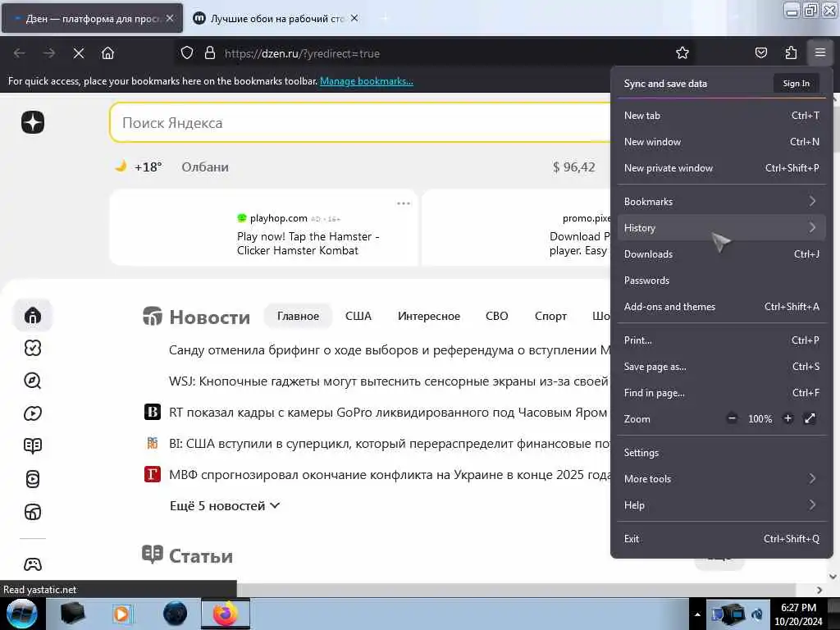Click the Поиск Яндекса search field
This screenshot has width=840, height=630.
[360, 123]
